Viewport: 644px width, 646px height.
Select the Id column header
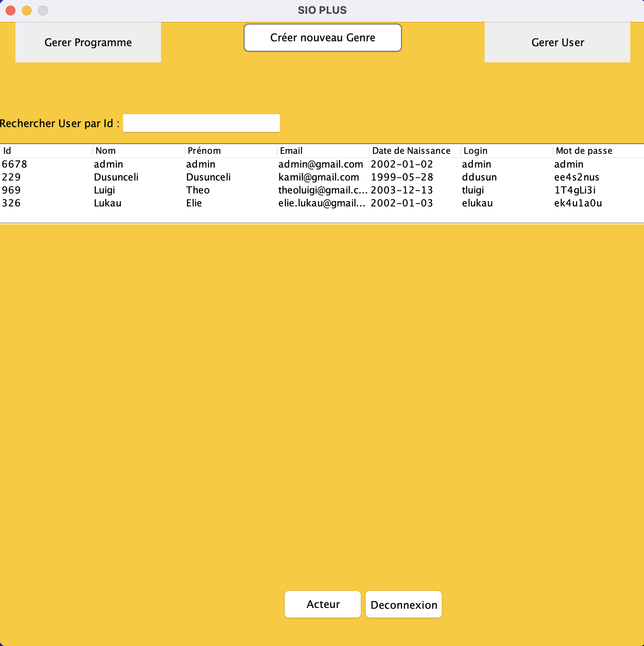pyautogui.click(x=46, y=151)
